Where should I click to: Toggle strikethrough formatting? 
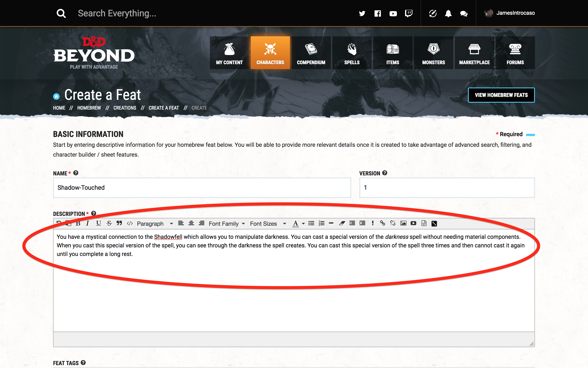pyautogui.click(x=109, y=223)
